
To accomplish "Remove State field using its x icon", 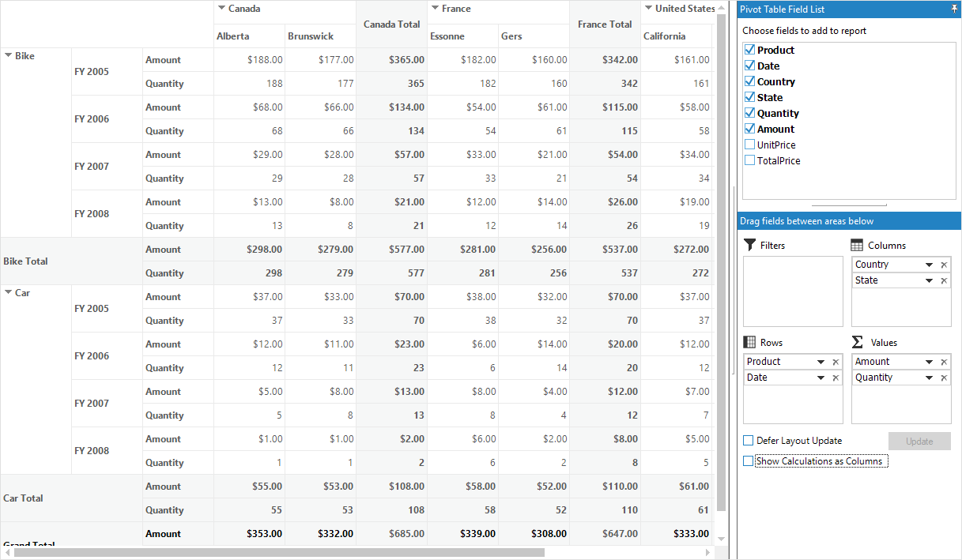I will [x=944, y=280].
